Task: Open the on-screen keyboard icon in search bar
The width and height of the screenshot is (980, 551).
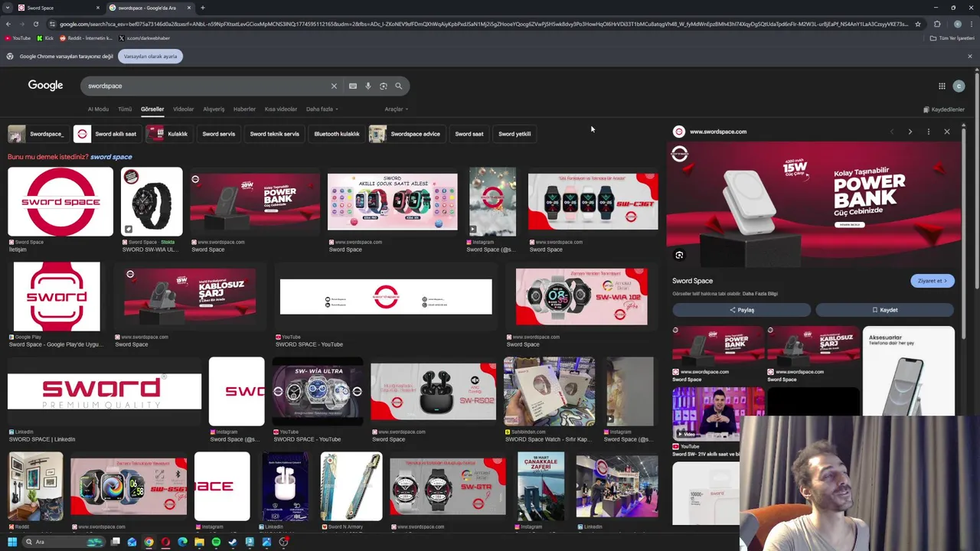Action: coord(352,86)
